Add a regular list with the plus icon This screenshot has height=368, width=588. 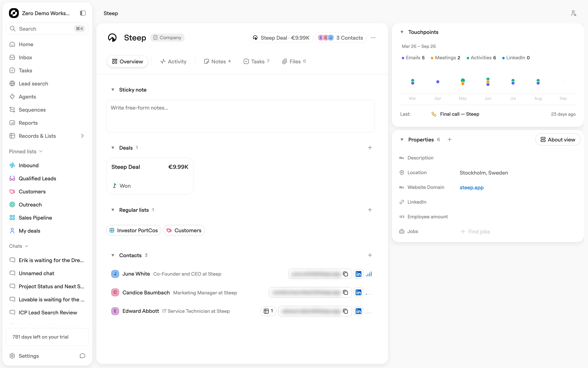(x=370, y=210)
